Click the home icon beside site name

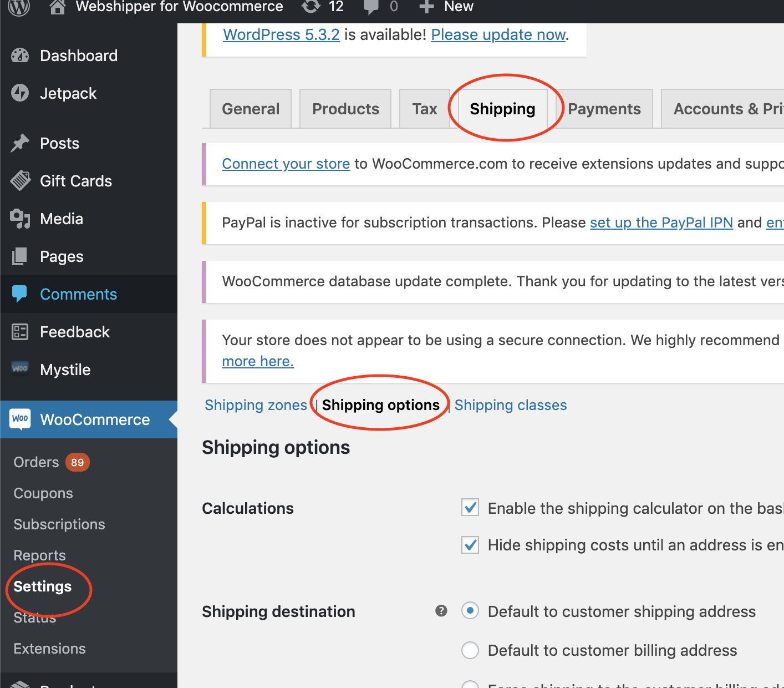[x=58, y=7]
